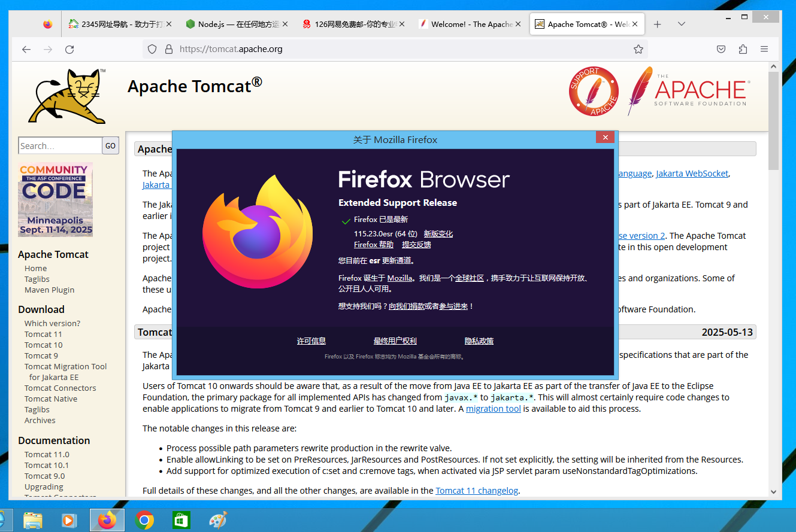Open the Tomcat Native link
This screenshot has height=532, width=796.
point(51,399)
